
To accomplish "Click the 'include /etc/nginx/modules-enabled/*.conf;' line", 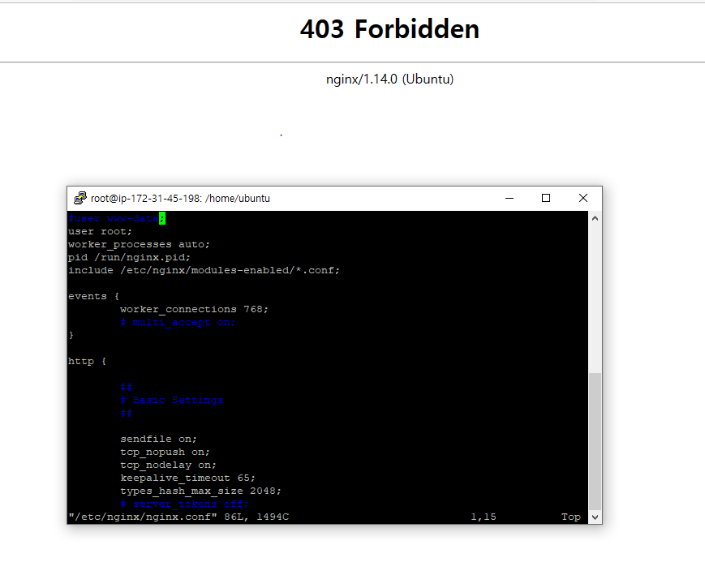I will click(204, 270).
